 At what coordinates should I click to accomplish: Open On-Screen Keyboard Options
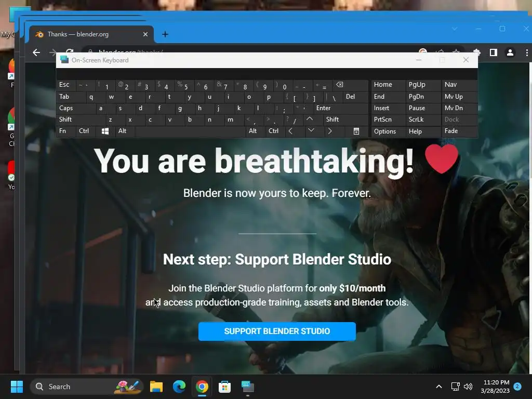tap(388, 131)
